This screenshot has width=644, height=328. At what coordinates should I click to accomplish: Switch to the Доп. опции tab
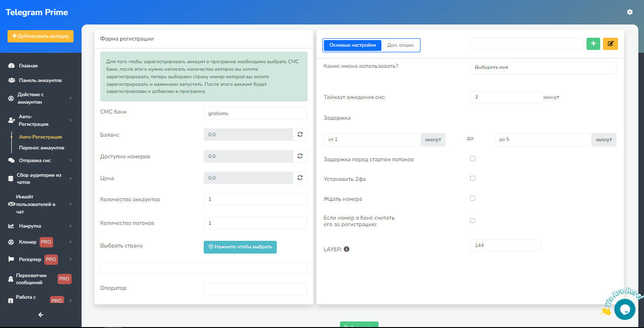tap(400, 45)
